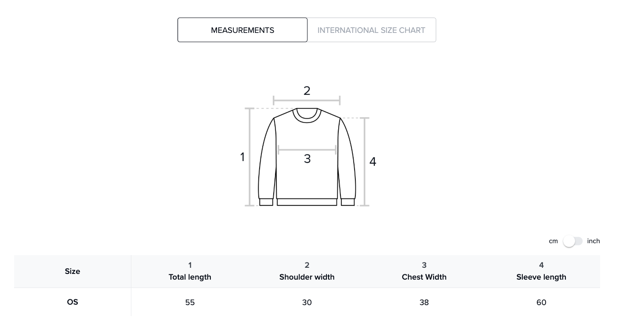Viewport: 644px width, 331px height.
Task: Click the chest width value 38
Action: click(x=424, y=302)
